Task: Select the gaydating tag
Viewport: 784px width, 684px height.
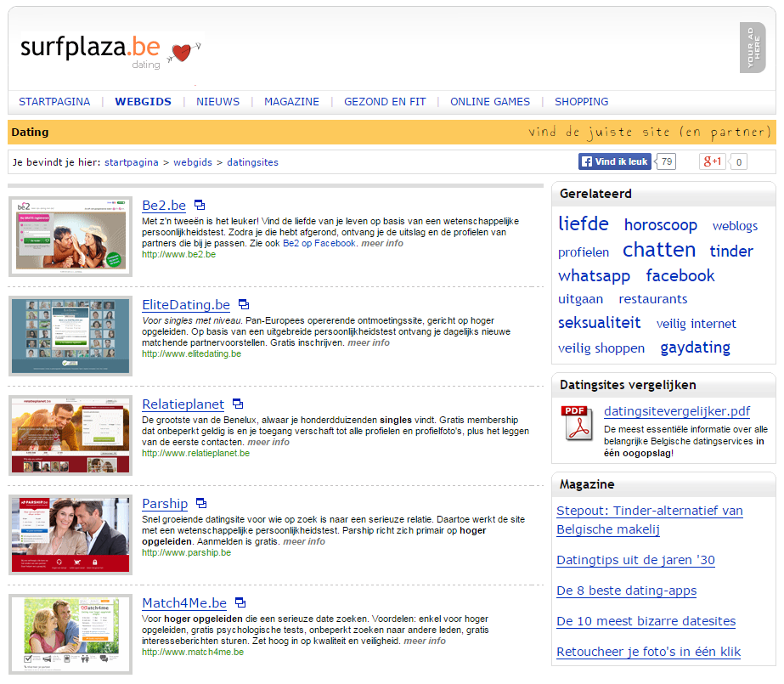Action: (x=695, y=348)
